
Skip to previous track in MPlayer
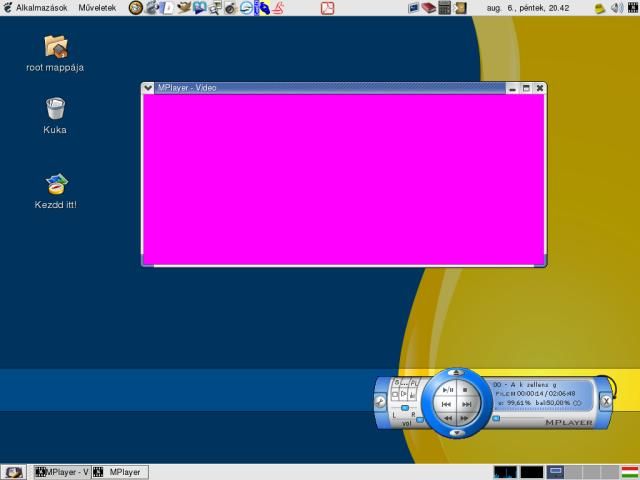[x=446, y=404]
